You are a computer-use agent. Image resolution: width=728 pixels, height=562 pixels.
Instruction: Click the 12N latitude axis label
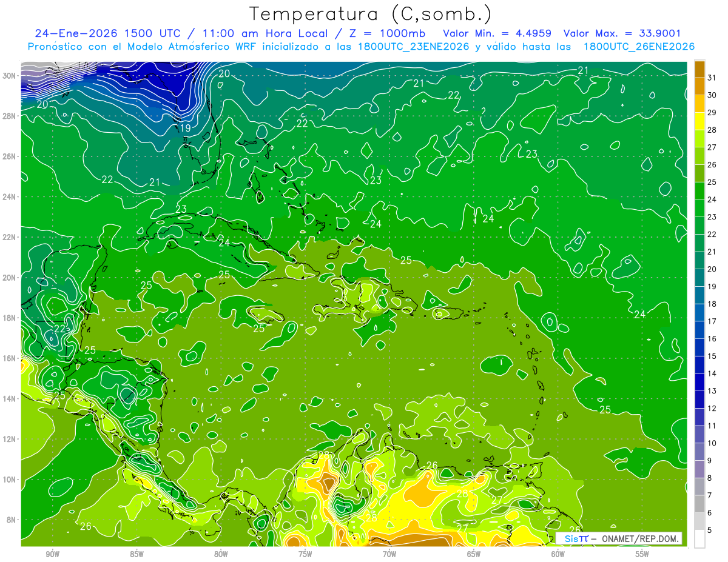[10, 439]
